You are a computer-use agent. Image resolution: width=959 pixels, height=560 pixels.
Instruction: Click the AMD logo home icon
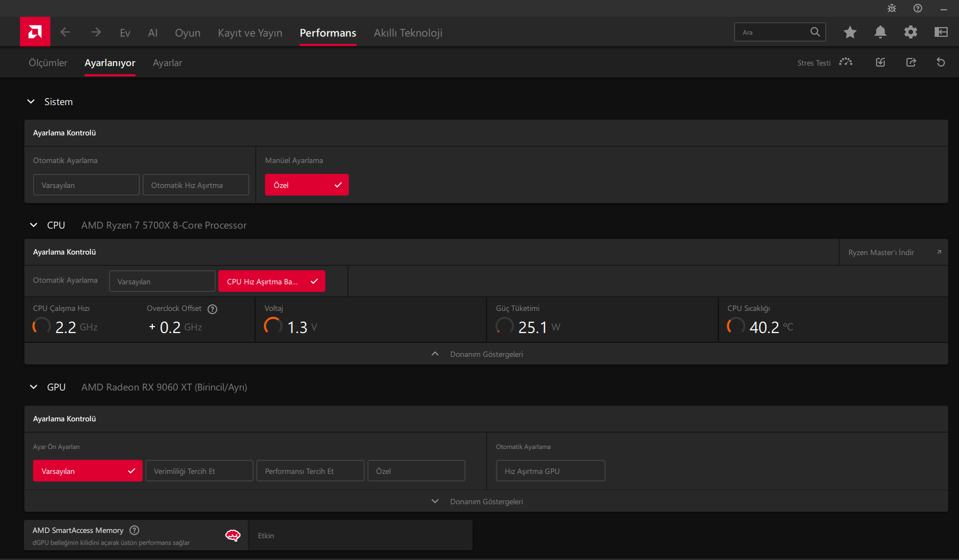pos(35,32)
